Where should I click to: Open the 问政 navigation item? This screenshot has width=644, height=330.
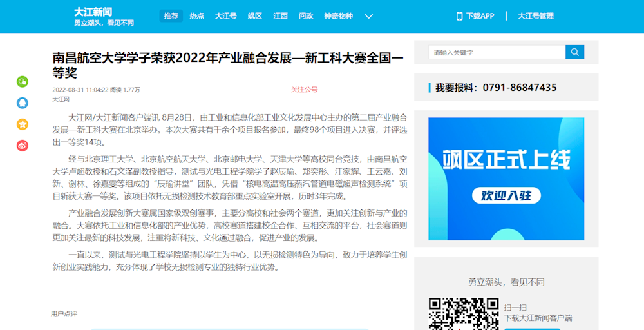(x=306, y=16)
